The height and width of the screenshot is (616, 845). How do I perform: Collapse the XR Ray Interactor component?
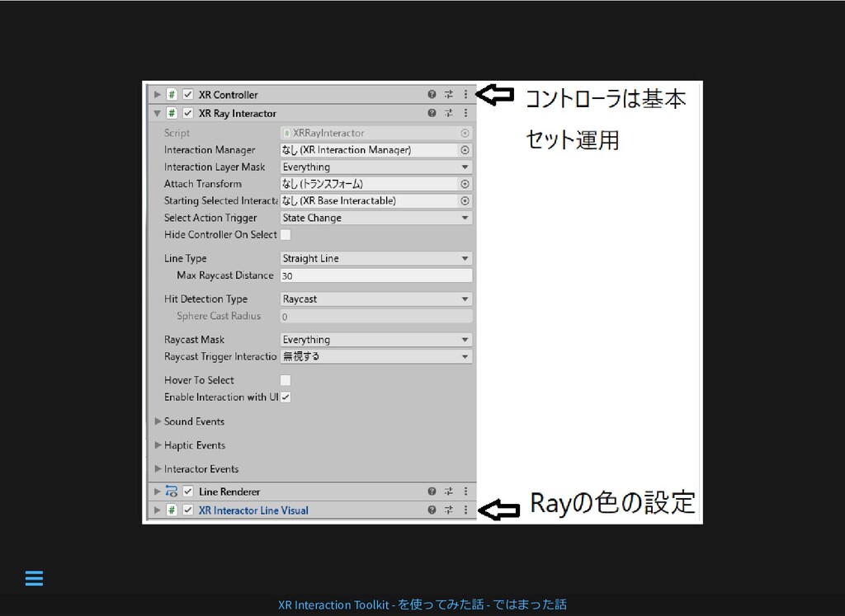tap(158, 114)
